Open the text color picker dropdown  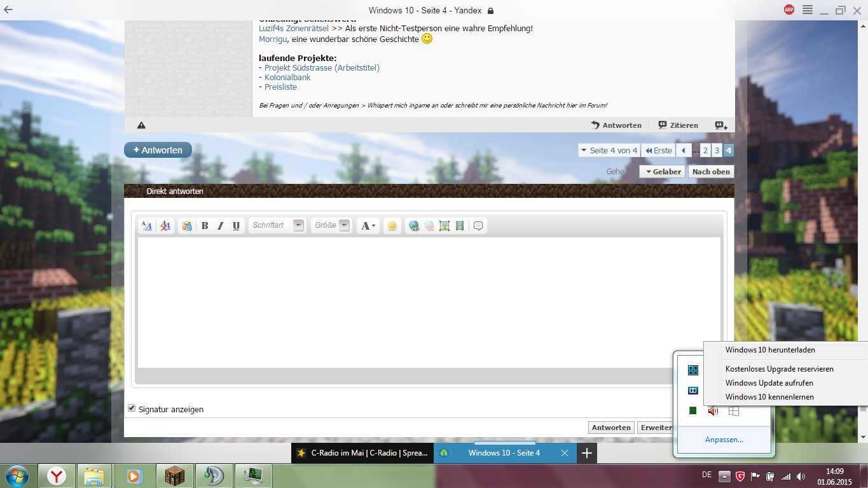click(x=368, y=226)
